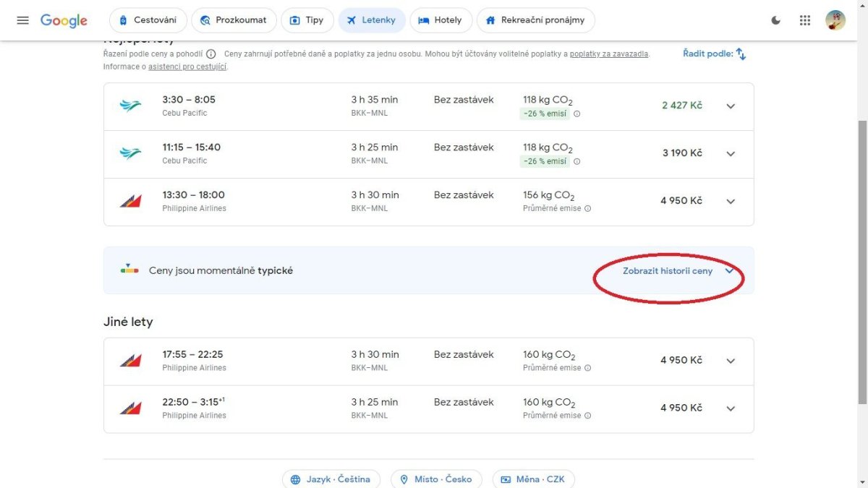This screenshot has width=868, height=488.
Task: Expand the 17:55 – 22:25 Philippine Airlines flight
Action: click(731, 361)
